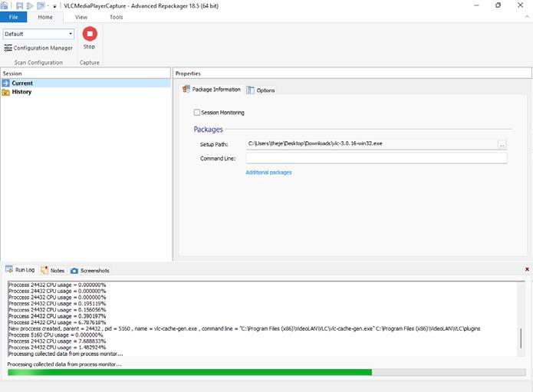The image size is (533, 392).
Task: Select the Current session item
Action: coord(85,83)
